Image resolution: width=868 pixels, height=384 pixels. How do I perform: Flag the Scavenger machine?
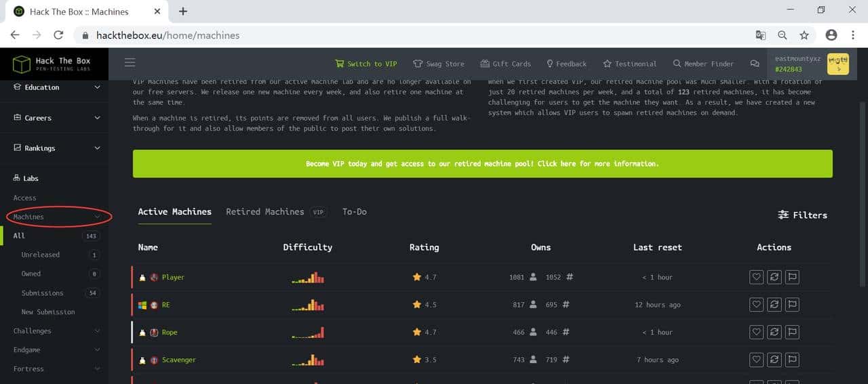tap(792, 360)
